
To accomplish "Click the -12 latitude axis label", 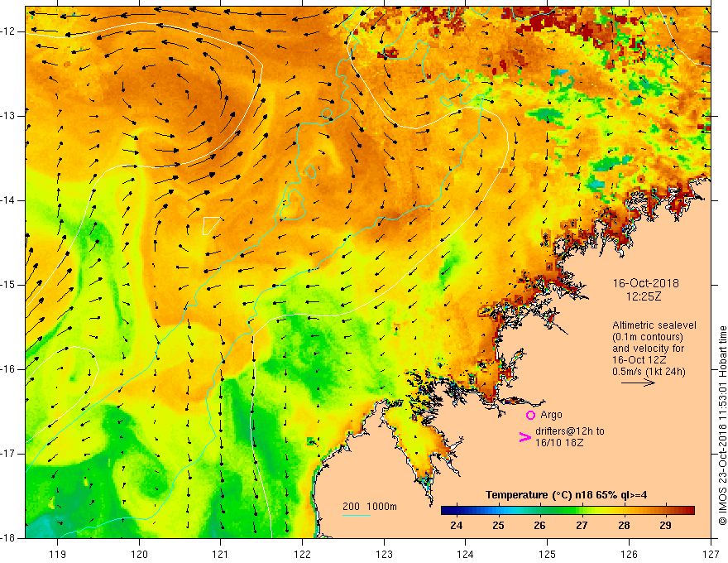I will tap(8, 31).
